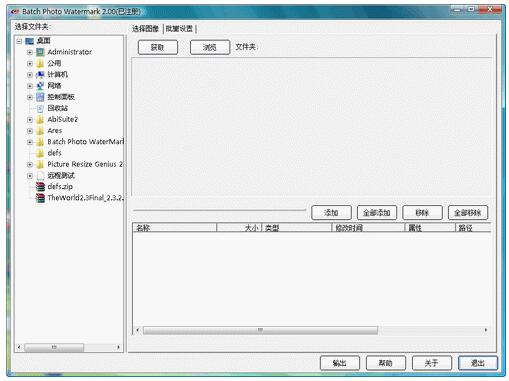Select the defs folder name
This screenshot has width=509, height=381.
54,153
